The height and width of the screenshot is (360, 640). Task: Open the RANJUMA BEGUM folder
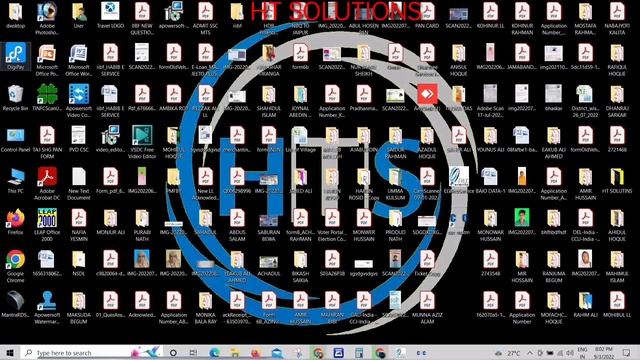click(x=553, y=266)
